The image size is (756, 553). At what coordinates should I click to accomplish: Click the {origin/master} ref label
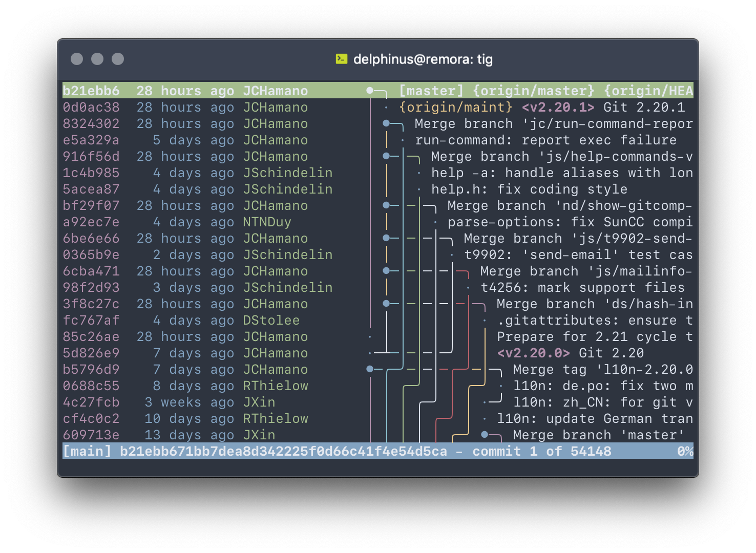pyautogui.click(x=534, y=91)
